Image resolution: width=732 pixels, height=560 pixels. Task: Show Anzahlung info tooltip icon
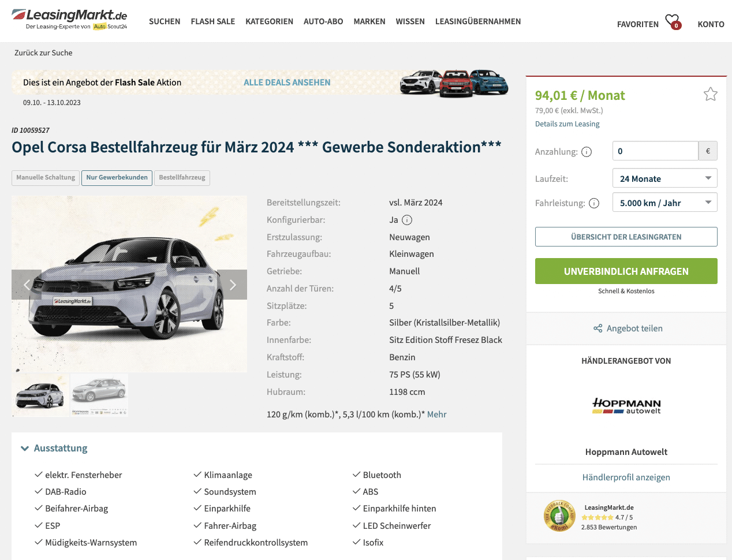587,152
